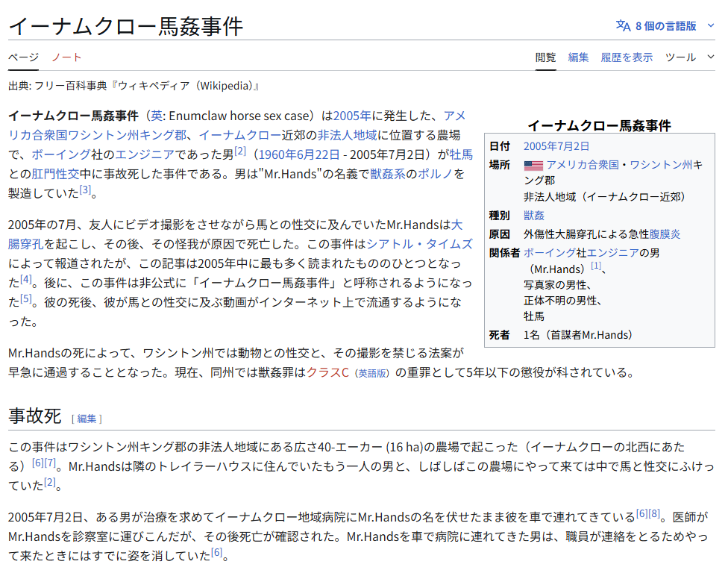The image size is (728, 576).
Task: Click footnote reference [4] in second paragraph
Action: [26, 280]
